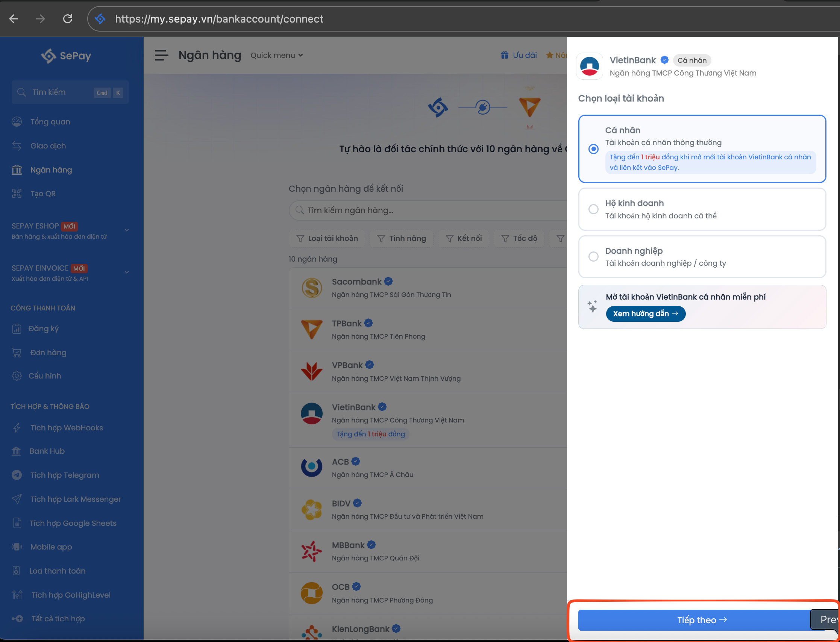
Task: Select the Cá nhân radio option
Action: [593, 149]
